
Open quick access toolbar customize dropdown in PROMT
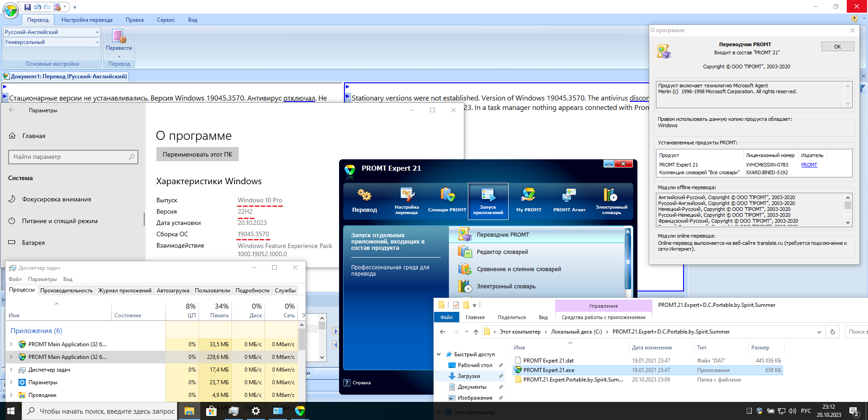(x=75, y=7)
